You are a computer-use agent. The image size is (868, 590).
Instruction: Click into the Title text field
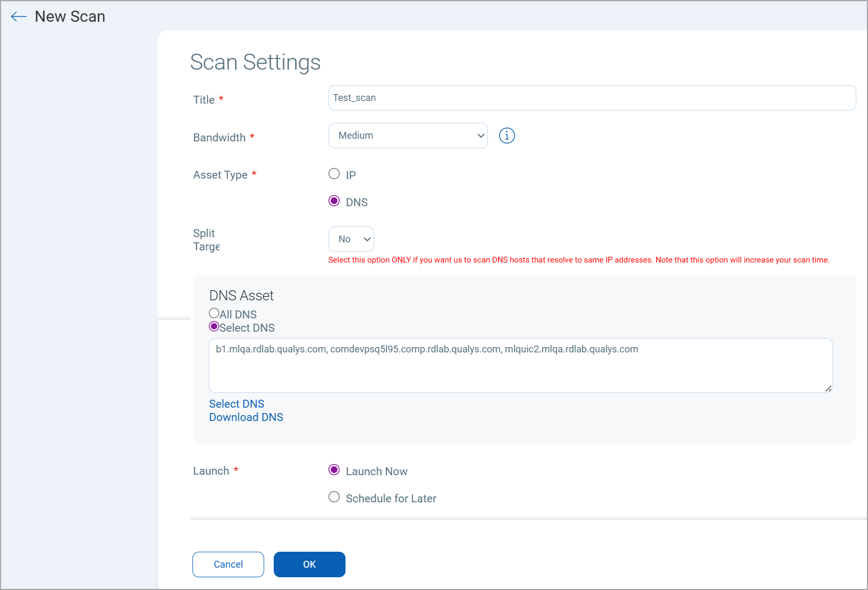(x=592, y=98)
